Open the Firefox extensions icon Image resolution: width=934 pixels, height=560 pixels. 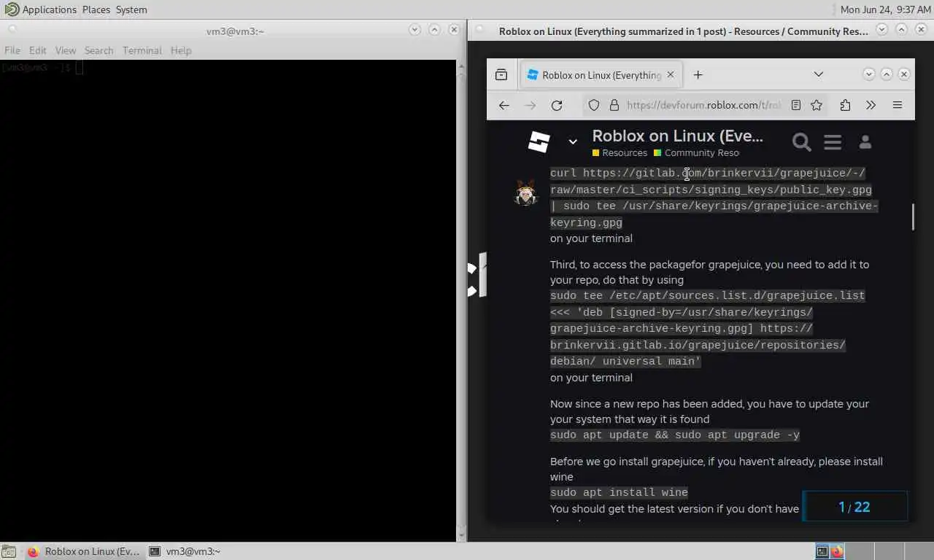(845, 105)
